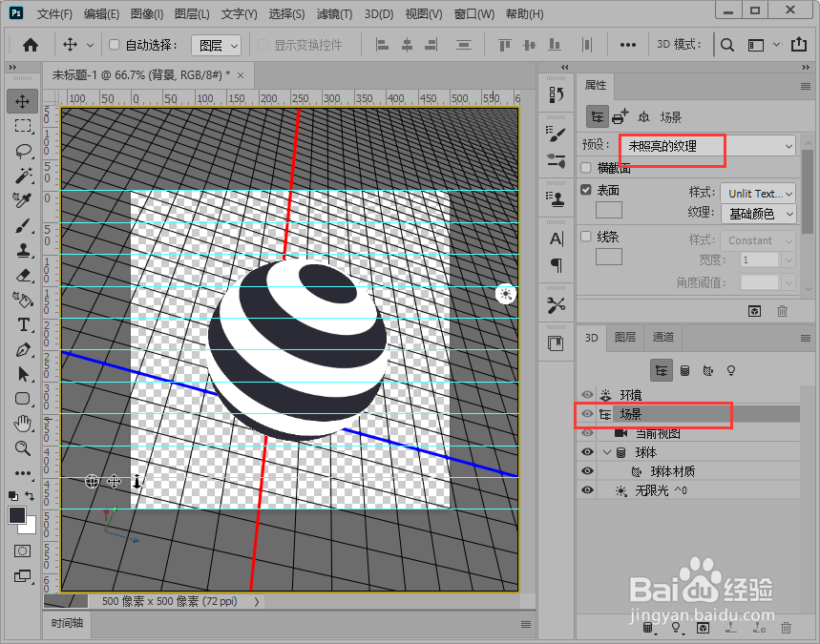820x644 pixels.
Task: Close the 未标题-1 document tab
Action: pos(241,75)
